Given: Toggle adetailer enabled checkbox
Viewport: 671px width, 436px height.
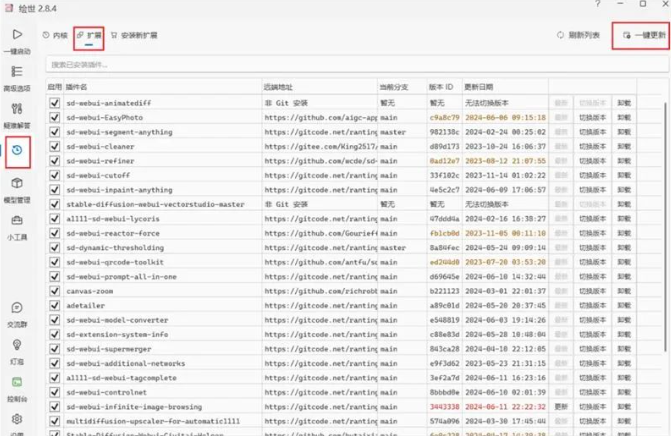Looking at the screenshot, I should pos(54,305).
